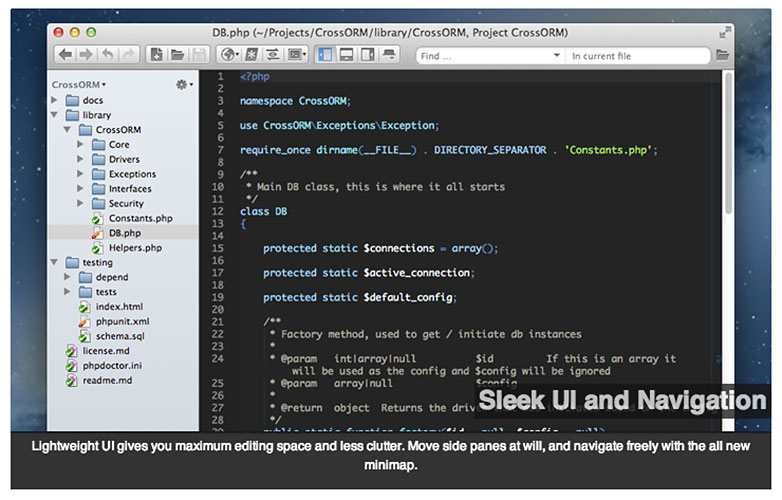Click the asterisk page toolbar icon
The width and height of the screenshot is (782, 500).
pos(252,55)
